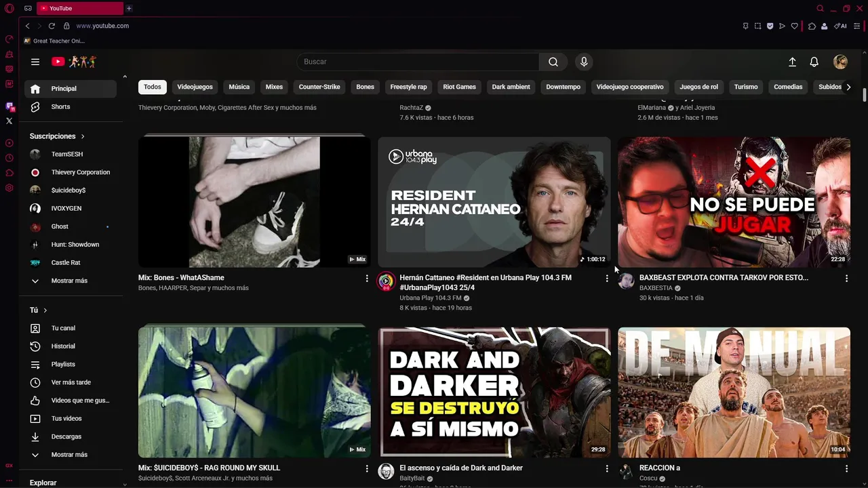Select the Dark ambient chip
This screenshot has width=868, height=488.
pos(511,87)
